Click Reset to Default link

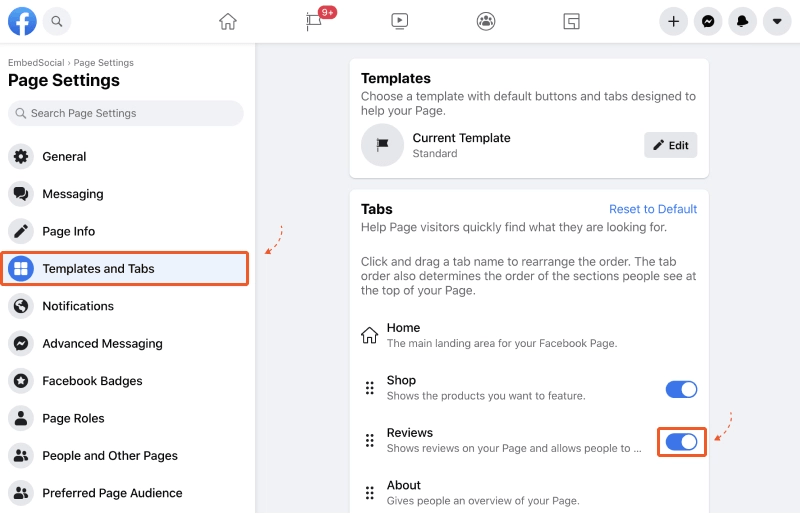tap(653, 209)
